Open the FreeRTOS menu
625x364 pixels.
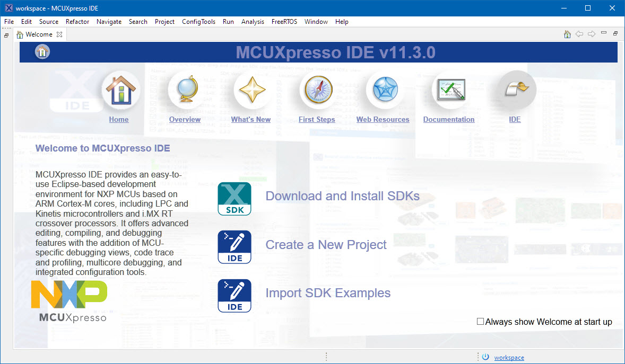[x=284, y=22]
